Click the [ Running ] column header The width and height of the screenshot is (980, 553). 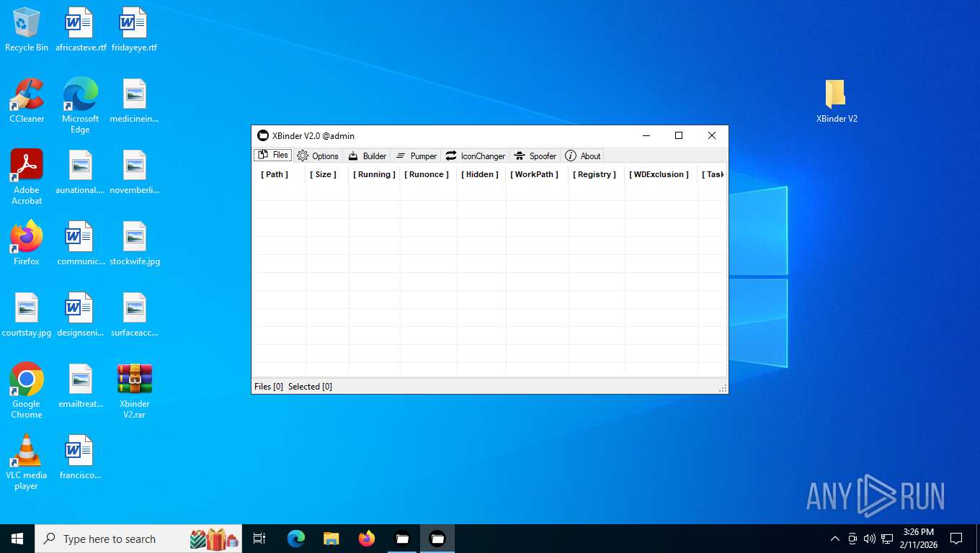pos(374,174)
